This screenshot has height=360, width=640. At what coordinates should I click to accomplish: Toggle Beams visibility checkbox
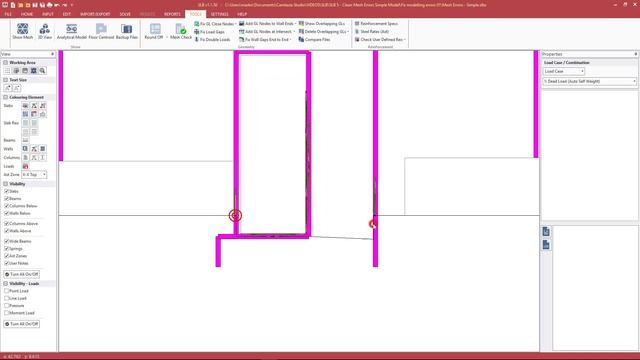click(x=6, y=198)
